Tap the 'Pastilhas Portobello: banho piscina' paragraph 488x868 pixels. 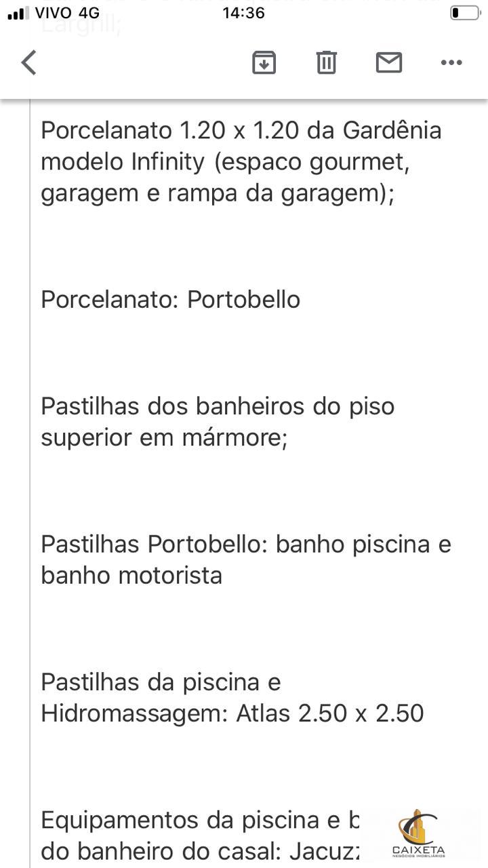pyautogui.click(x=246, y=560)
